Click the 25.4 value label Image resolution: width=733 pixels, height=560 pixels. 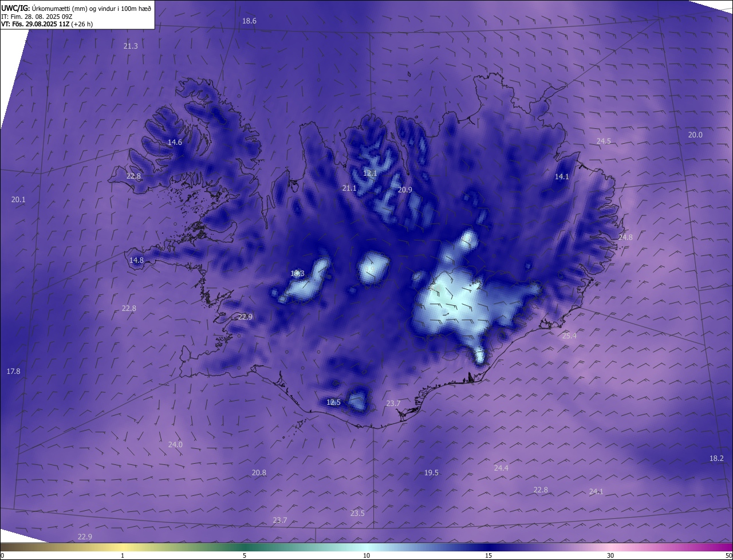(569, 336)
